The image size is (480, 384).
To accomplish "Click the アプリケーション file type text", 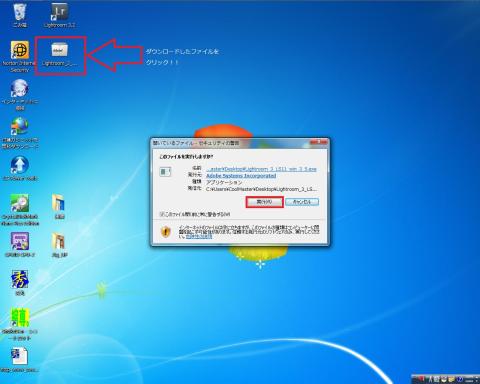I will [x=224, y=182].
